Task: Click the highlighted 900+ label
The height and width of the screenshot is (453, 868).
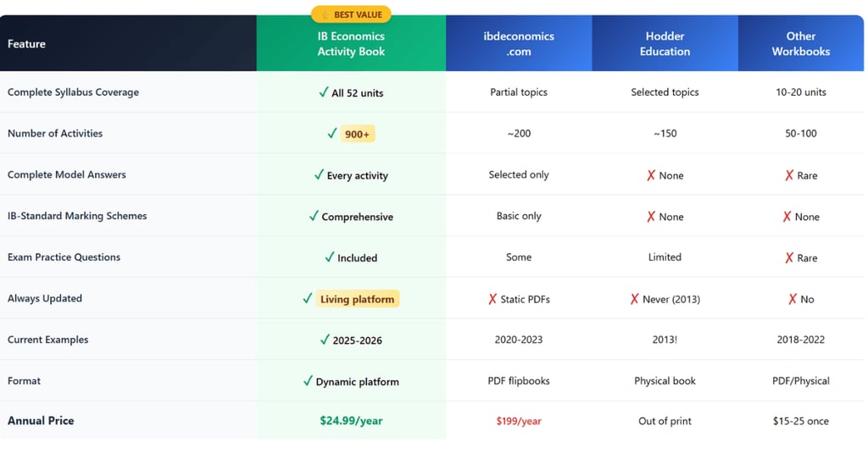Action: (358, 134)
